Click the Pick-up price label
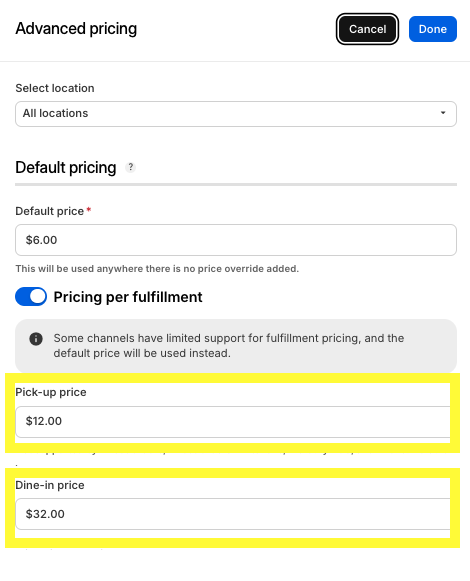Screen dimensions: 470x581 click(x=51, y=392)
